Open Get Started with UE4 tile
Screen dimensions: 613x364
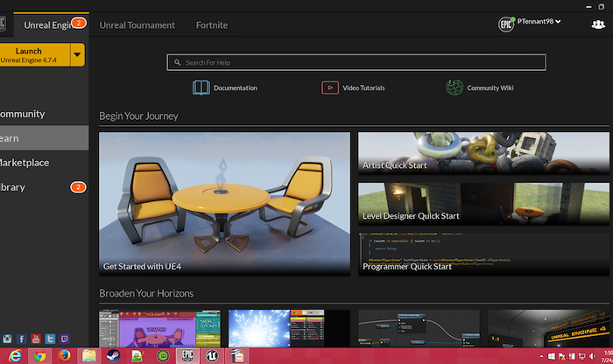coord(224,204)
